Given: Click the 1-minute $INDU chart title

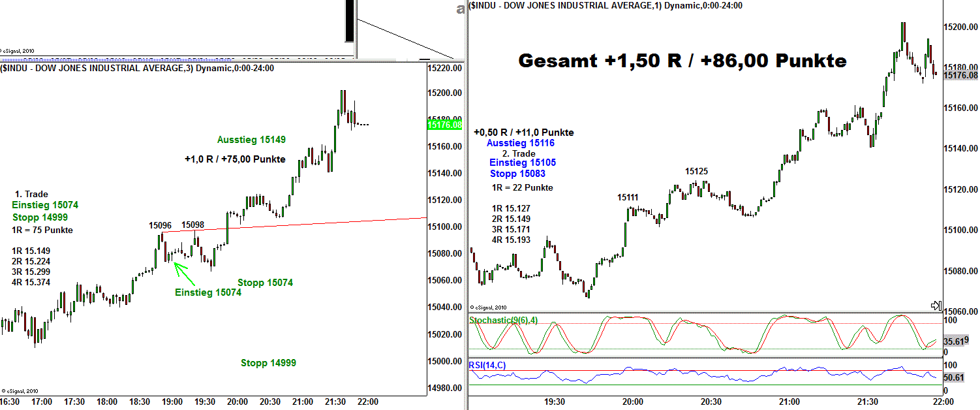Looking at the screenshot, I should point(605,5).
